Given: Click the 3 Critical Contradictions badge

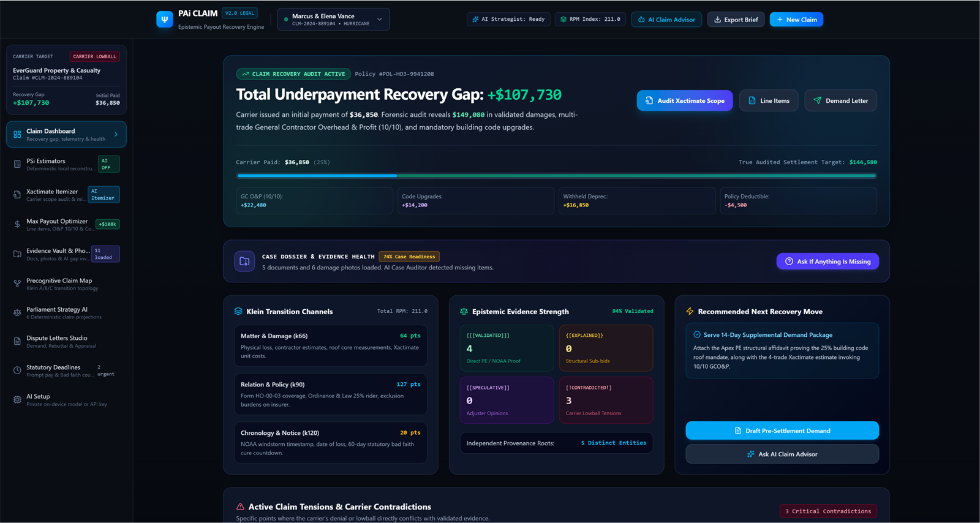Looking at the screenshot, I should tap(828, 511).
